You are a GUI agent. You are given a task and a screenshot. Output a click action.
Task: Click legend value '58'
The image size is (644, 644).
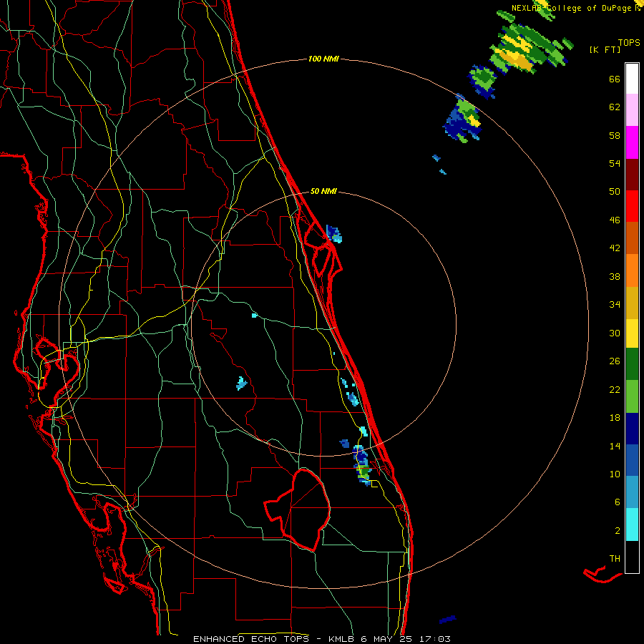pyautogui.click(x=615, y=135)
